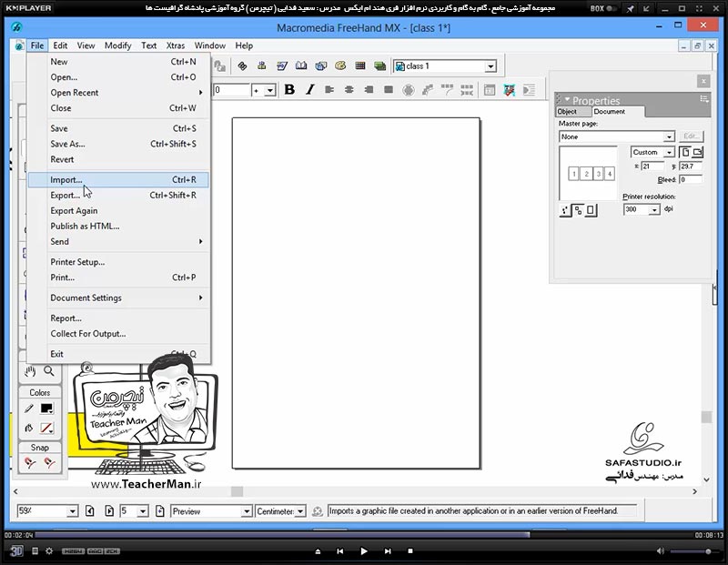Viewport: 728px width, 565px height.
Task: Click the right Snap tool icon
Action: point(49,463)
